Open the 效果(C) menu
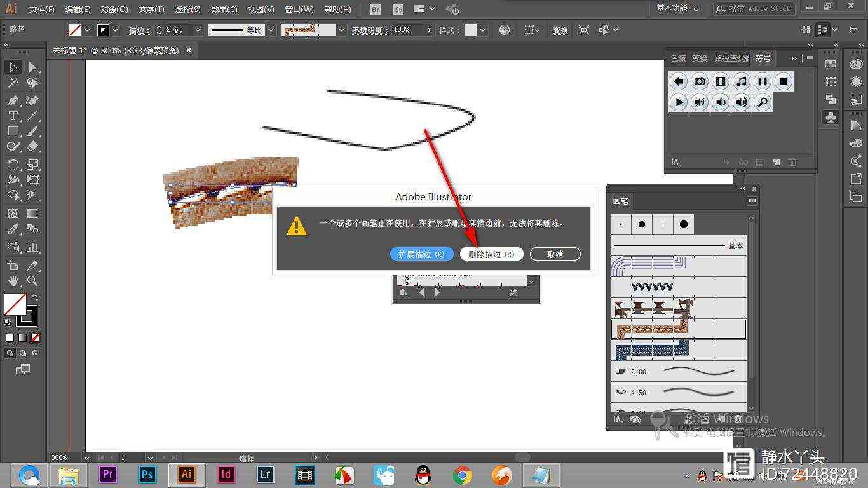Screen dimensions: 868x488 pyautogui.click(x=224, y=10)
